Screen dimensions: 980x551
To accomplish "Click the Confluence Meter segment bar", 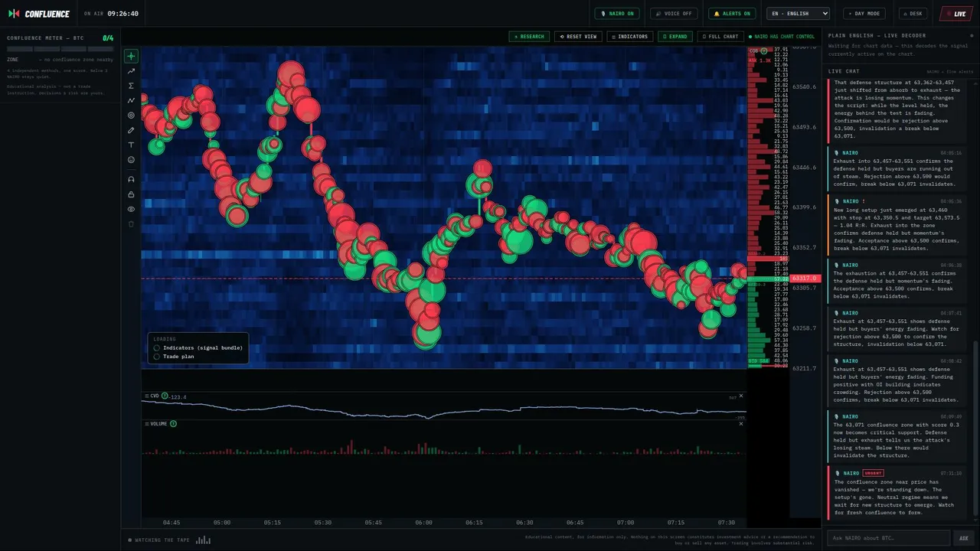I will tap(60, 49).
